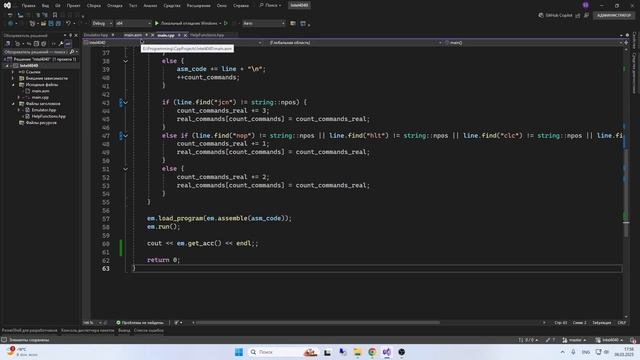Toggle the Solution Explorer preview selected items icon

tap(68, 44)
